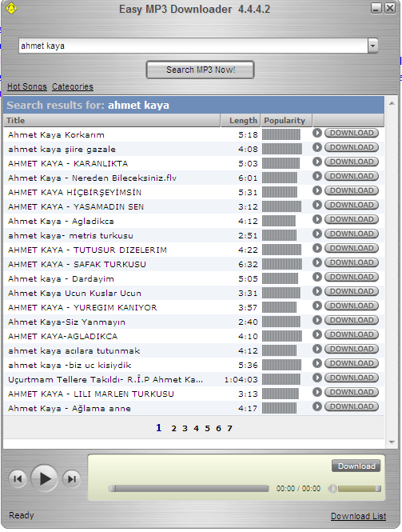Play preview of Ahmet Kaya-Siz Yanmayın
Viewport: 402px width, 532px height.
tap(317, 320)
